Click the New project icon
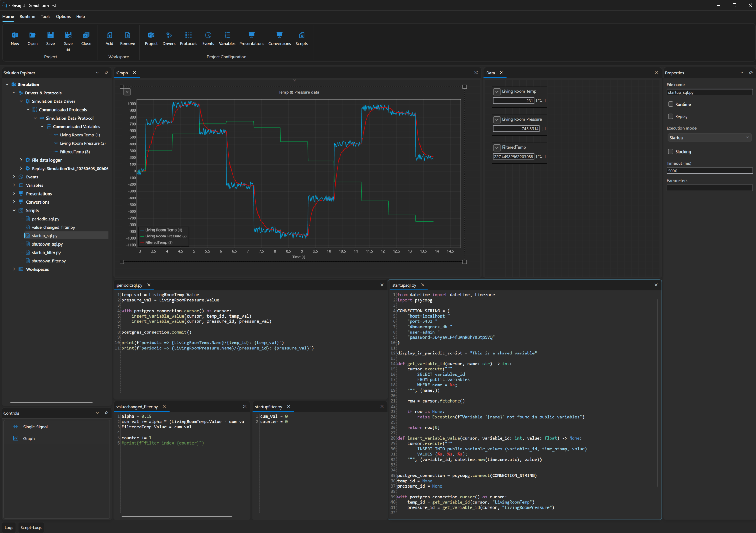This screenshot has height=533, width=756. click(15, 35)
